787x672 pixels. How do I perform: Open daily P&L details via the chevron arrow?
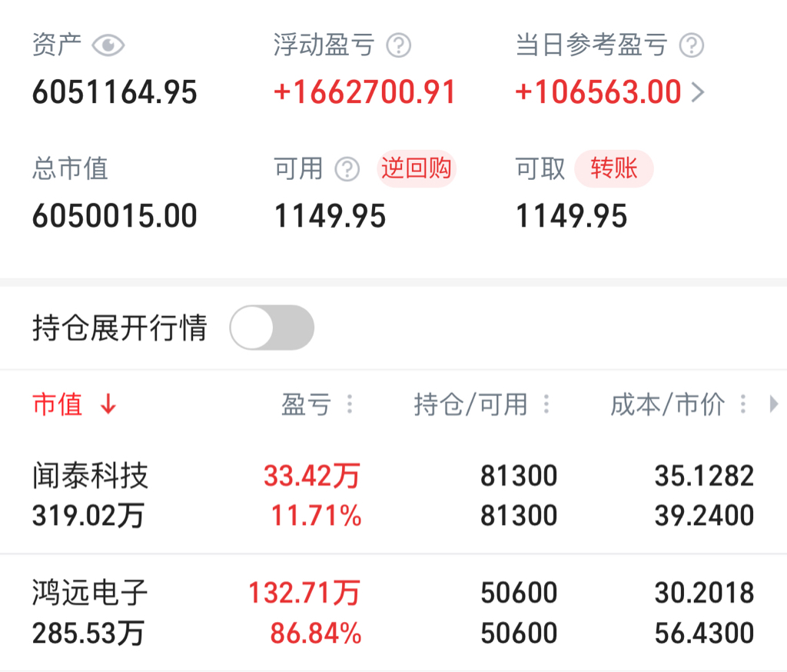tap(698, 92)
